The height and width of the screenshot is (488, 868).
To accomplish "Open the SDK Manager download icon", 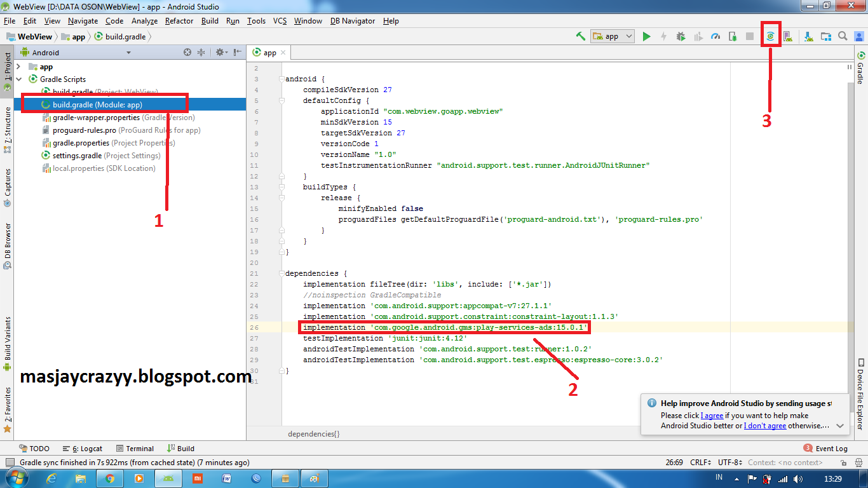I will (809, 37).
